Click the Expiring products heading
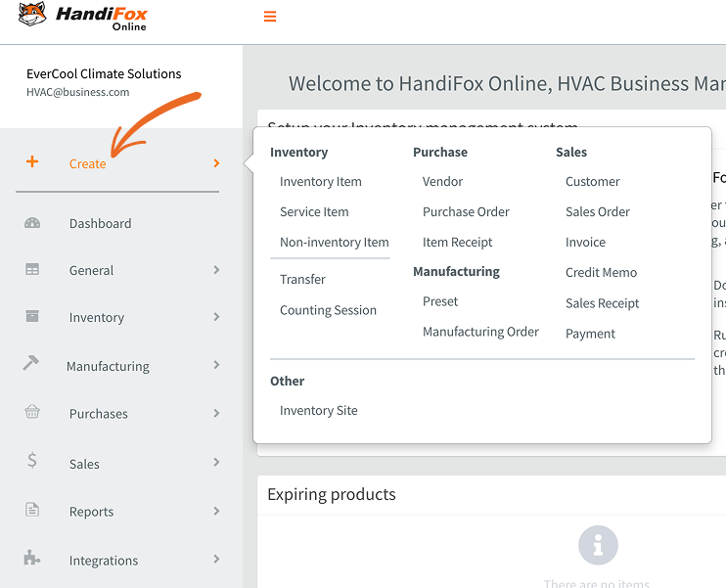 point(332,494)
